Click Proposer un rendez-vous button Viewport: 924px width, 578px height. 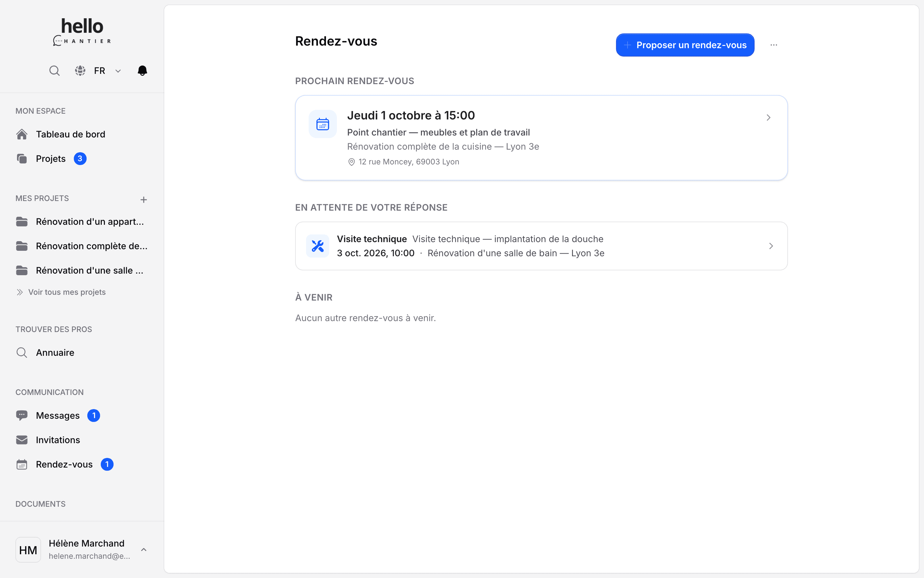click(x=685, y=45)
